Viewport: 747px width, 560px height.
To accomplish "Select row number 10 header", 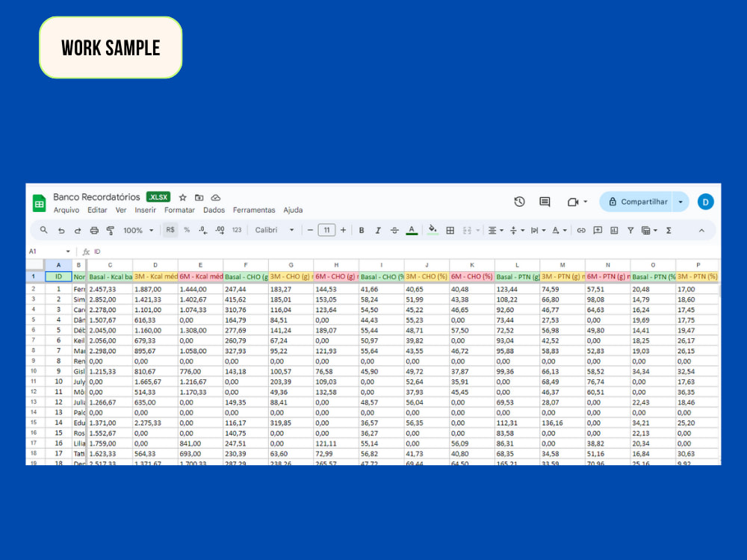I will [x=34, y=371].
